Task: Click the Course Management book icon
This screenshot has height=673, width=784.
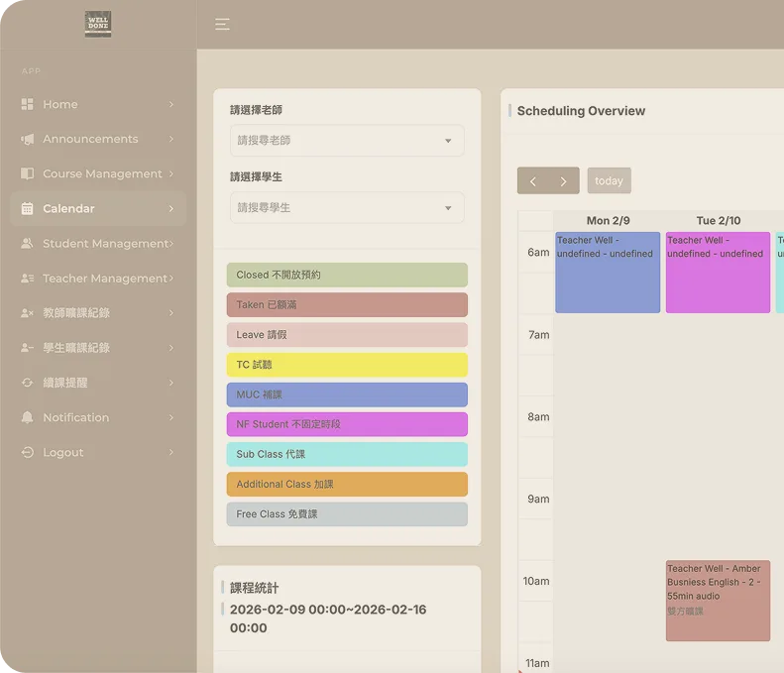Action: [27, 173]
